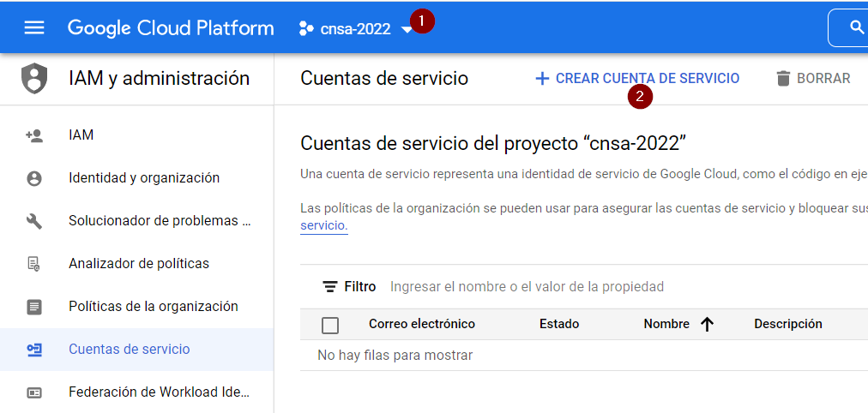Image resolution: width=868 pixels, height=413 pixels.
Task: Click the BORRAR button label
Action: point(823,79)
